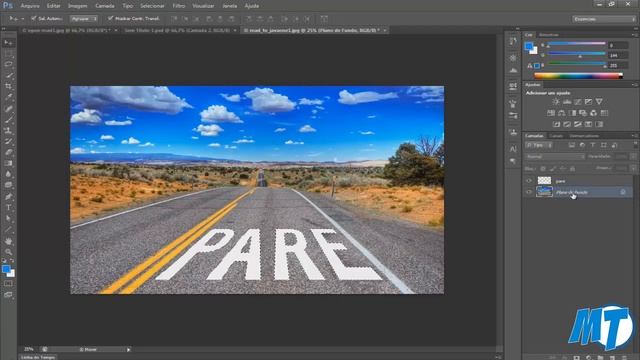
Task: Open the History panel icon
Action: 513,42
